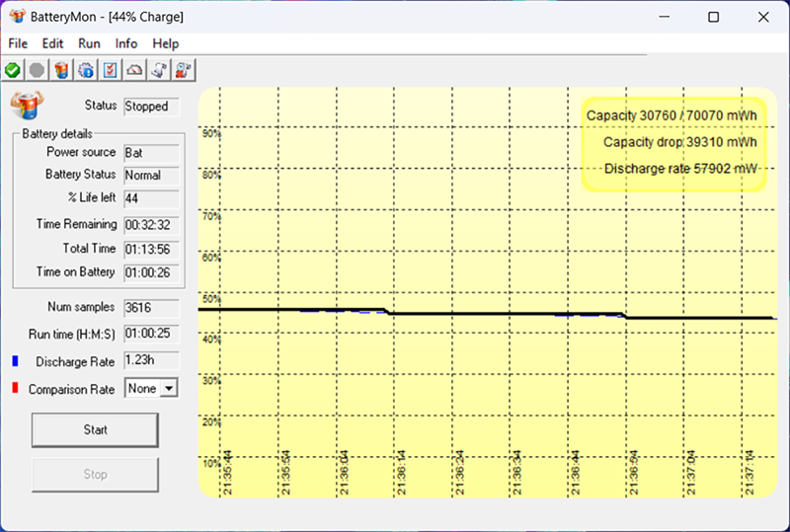Open the File menu

tap(18, 43)
